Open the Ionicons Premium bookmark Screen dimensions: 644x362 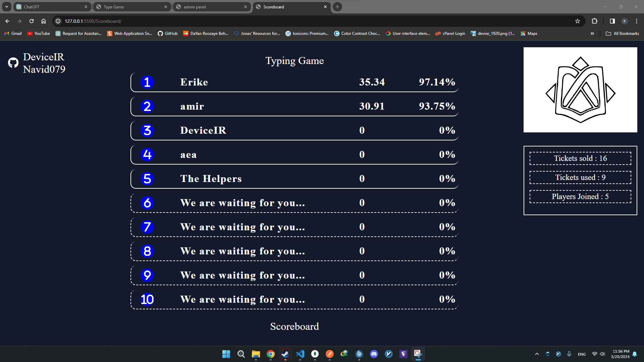pos(307,34)
